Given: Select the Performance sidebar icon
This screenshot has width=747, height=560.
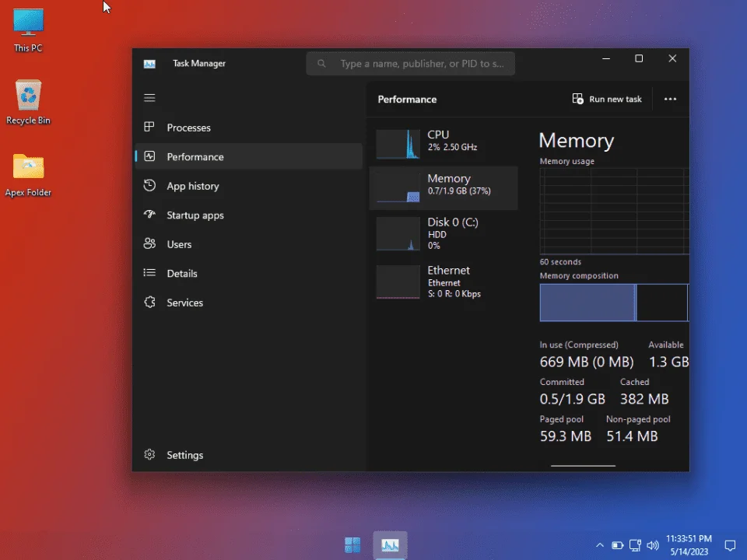Looking at the screenshot, I should (x=149, y=156).
